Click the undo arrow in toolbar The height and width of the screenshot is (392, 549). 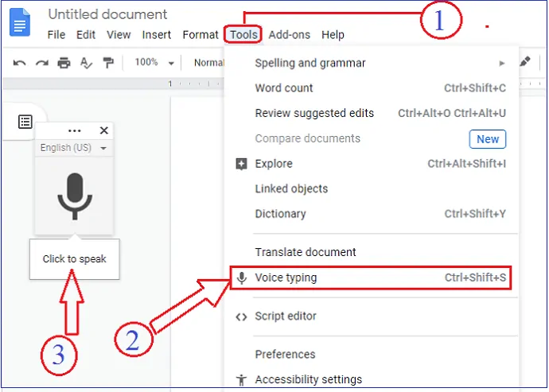tap(20, 62)
